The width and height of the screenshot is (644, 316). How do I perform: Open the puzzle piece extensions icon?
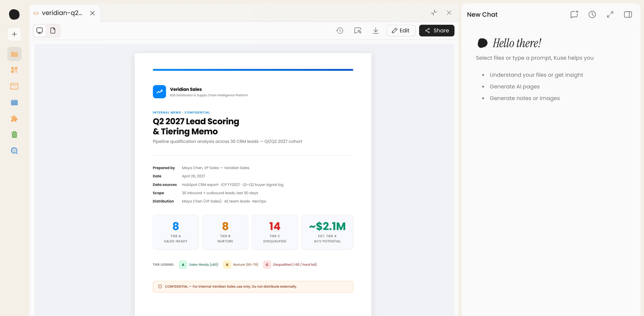click(x=14, y=119)
